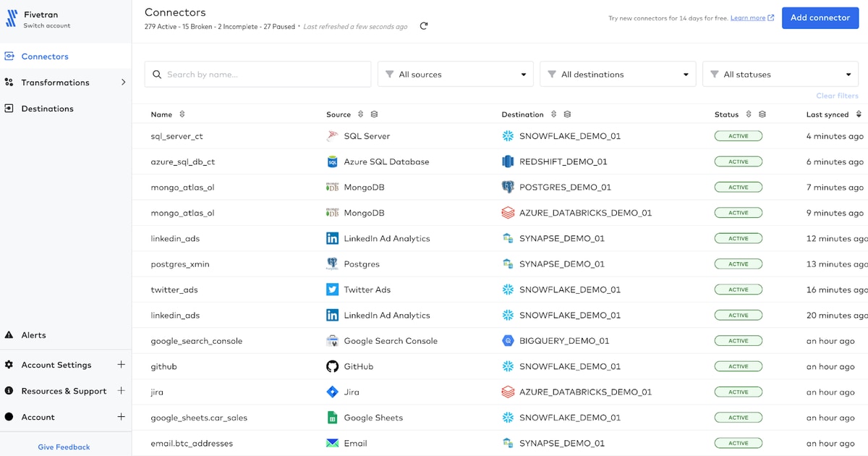Click the Google Sheets icon
This screenshot has width=868, height=456.
pyautogui.click(x=332, y=418)
